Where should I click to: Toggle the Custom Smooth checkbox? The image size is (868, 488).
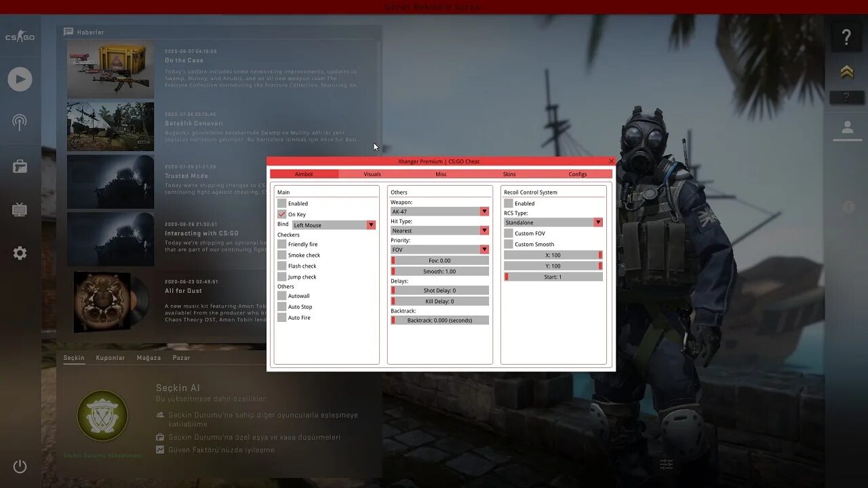[x=509, y=244]
